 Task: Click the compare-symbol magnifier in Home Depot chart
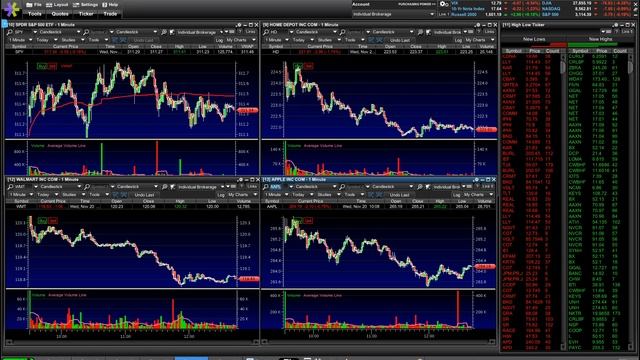(x=342, y=32)
